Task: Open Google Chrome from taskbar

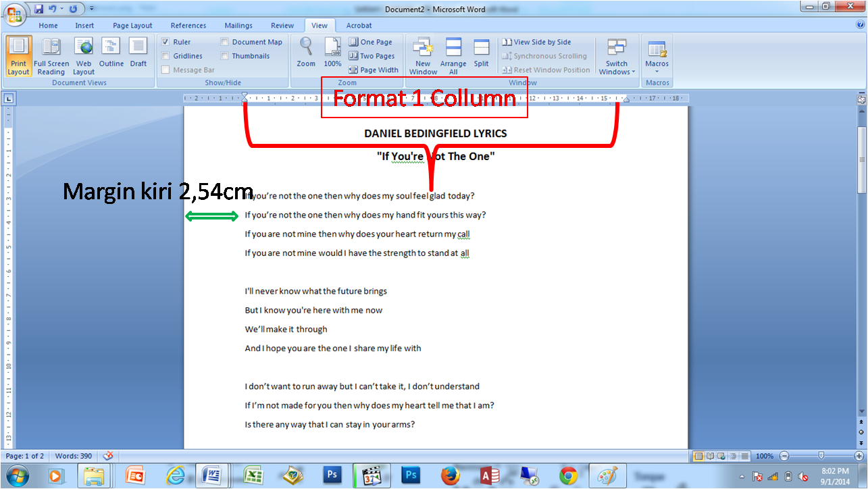Action: (568, 475)
